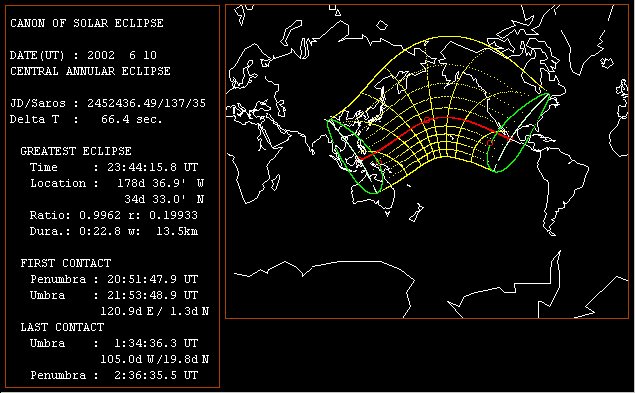
Task: Click the JD/Saros value line
Action: [108, 103]
